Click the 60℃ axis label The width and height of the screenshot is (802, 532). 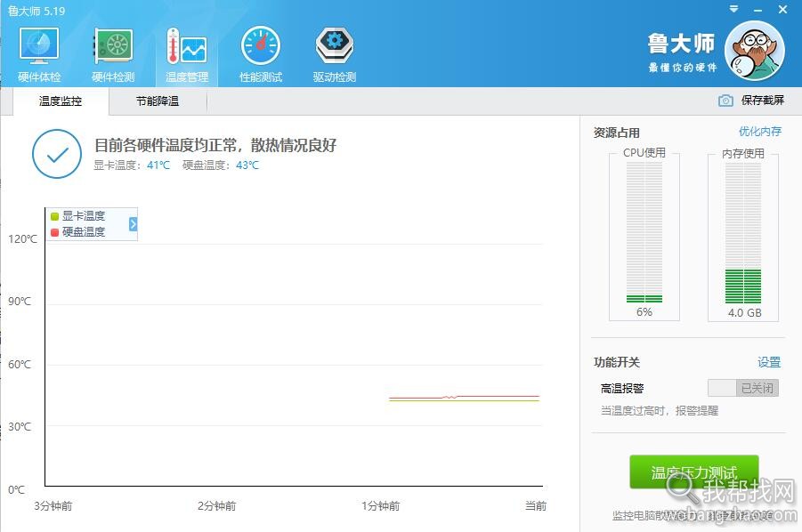(20, 364)
